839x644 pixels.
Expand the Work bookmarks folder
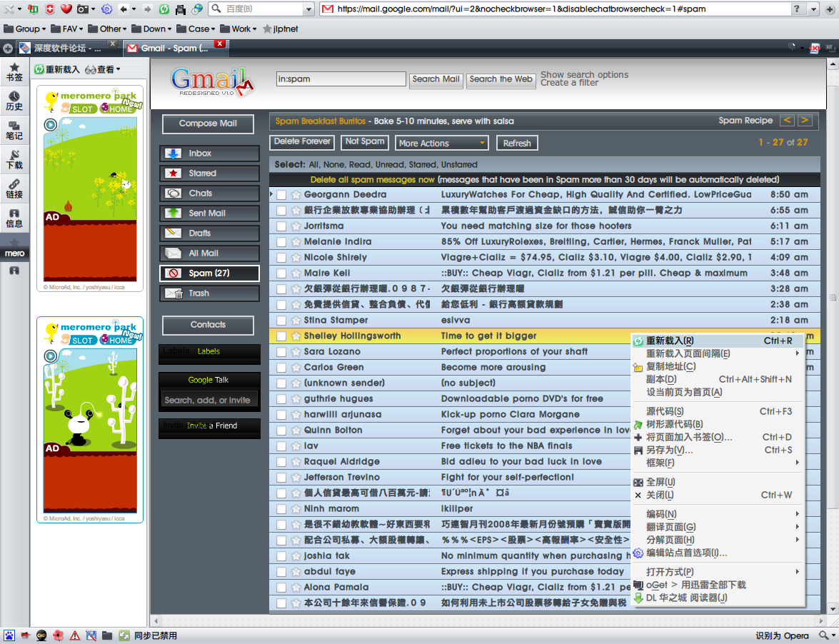(x=238, y=29)
